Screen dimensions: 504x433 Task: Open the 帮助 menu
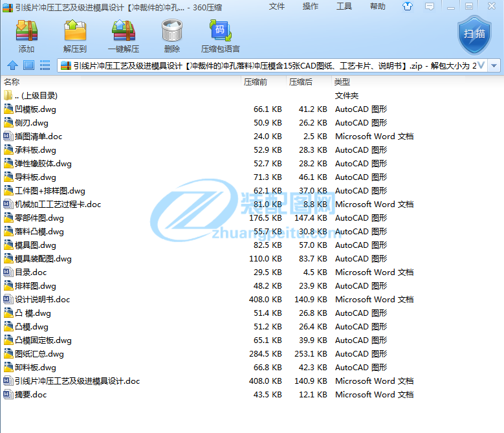[x=378, y=6]
